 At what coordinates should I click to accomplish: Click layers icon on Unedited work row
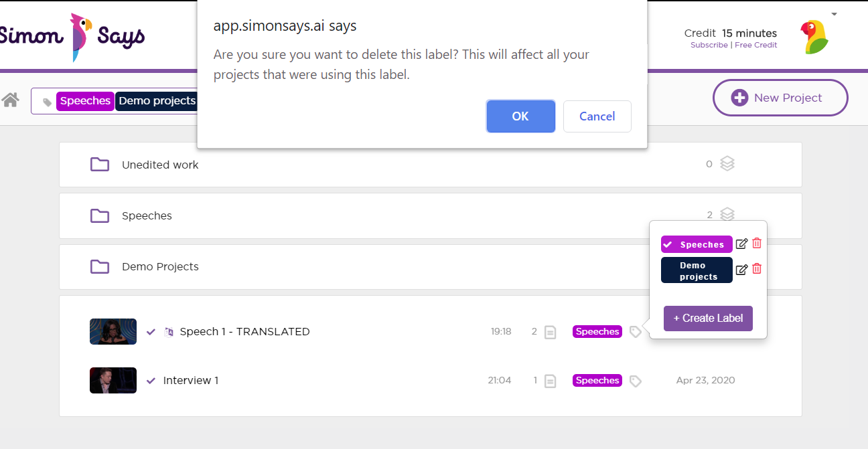click(x=727, y=163)
